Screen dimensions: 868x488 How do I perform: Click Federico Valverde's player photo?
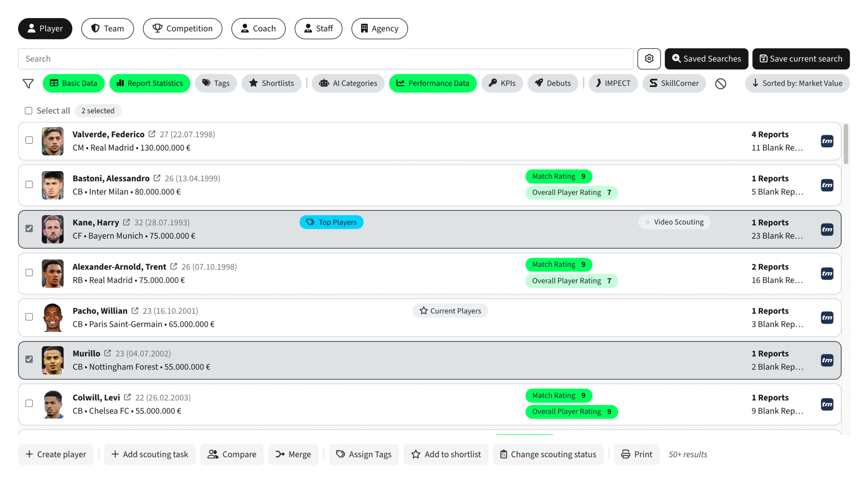(x=53, y=141)
